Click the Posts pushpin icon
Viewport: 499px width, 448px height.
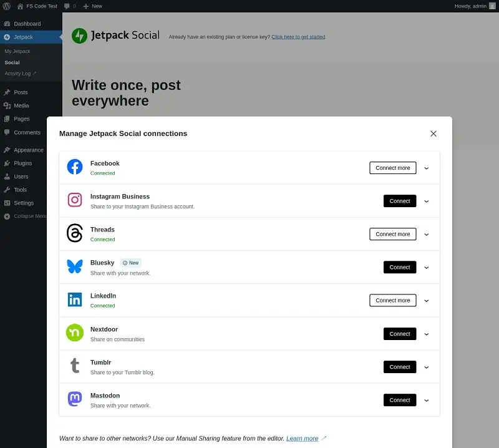click(x=7, y=92)
